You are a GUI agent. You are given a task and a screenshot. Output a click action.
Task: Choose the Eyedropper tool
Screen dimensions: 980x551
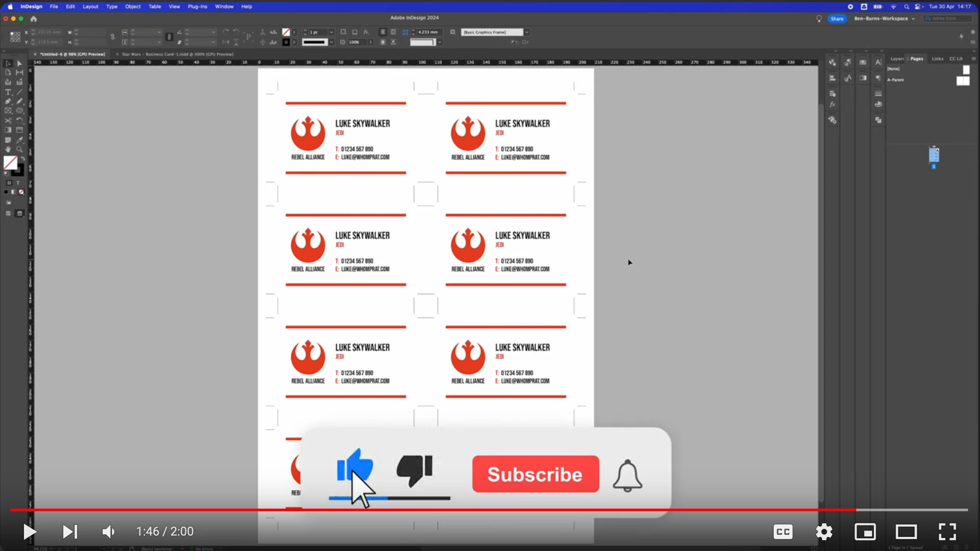pyautogui.click(x=20, y=140)
